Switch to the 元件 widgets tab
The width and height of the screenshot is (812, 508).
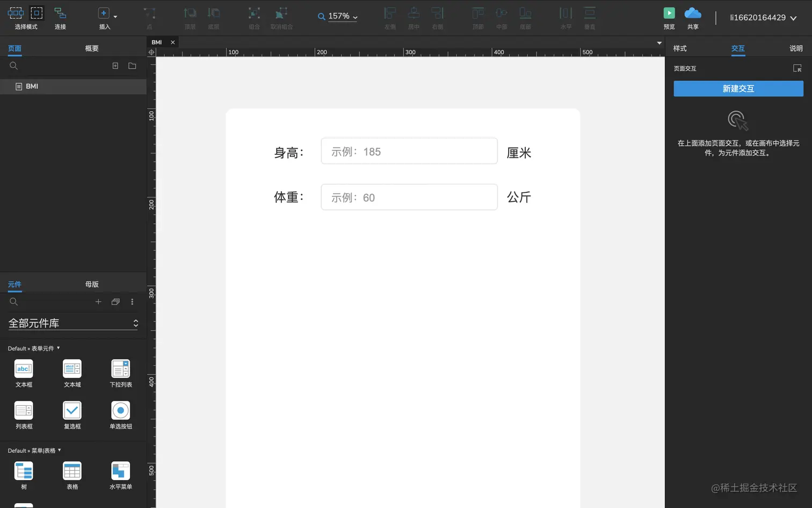tap(15, 284)
